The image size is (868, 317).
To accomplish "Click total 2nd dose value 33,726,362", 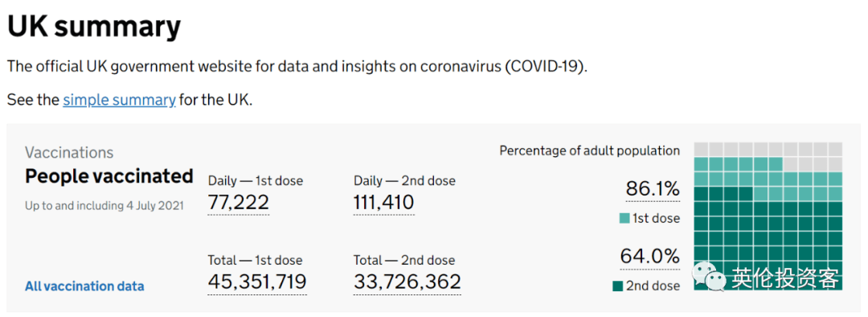I will (x=407, y=282).
